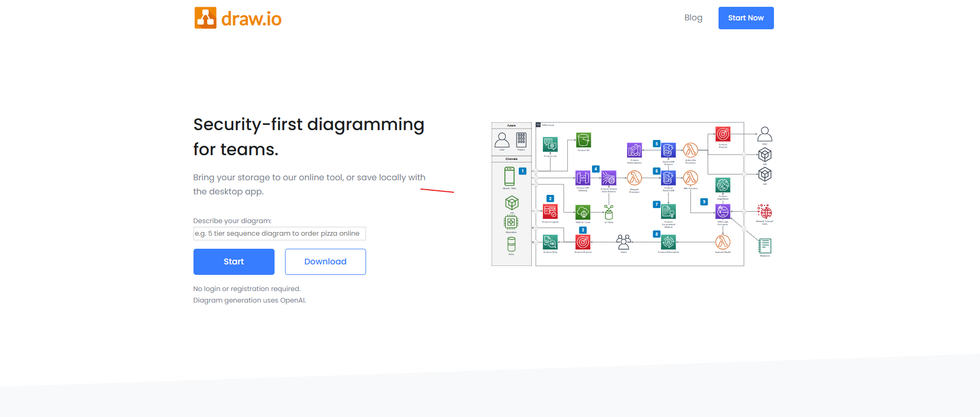The height and width of the screenshot is (417, 980).
Task: Click "No login or registration required." text
Action: (x=247, y=289)
